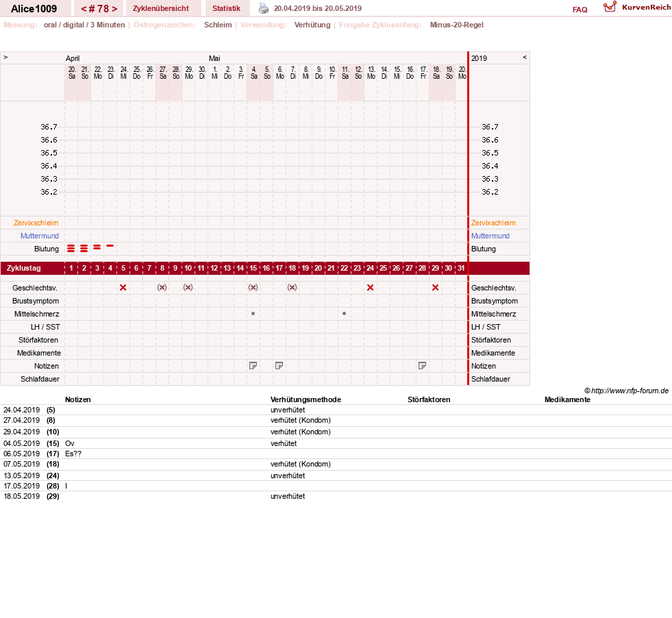The height and width of the screenshot is (618, 672).
Task: Select the 18.05.2019 unverhütet row
Action: tap(336, 496)
